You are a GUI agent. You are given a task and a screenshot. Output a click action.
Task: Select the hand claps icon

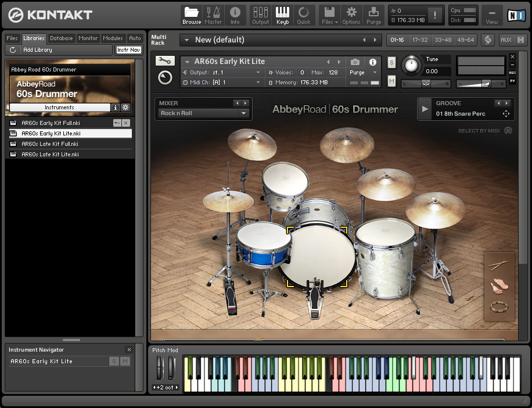point(499,286)
